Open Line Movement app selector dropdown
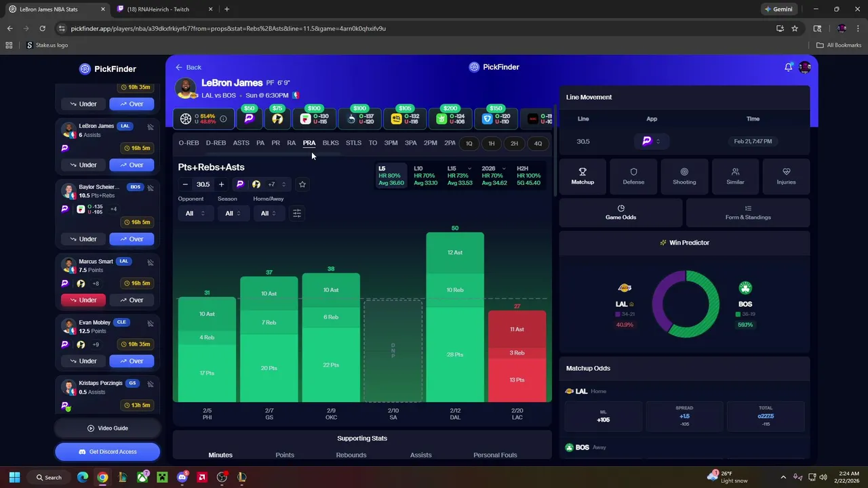 pyautogui.click(x=651, y=141)
